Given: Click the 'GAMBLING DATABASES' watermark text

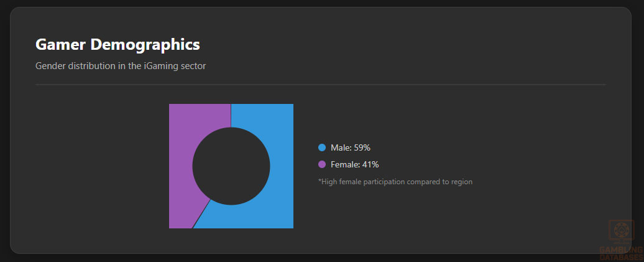Looking at the screenshot, I should tap(620, 253).
